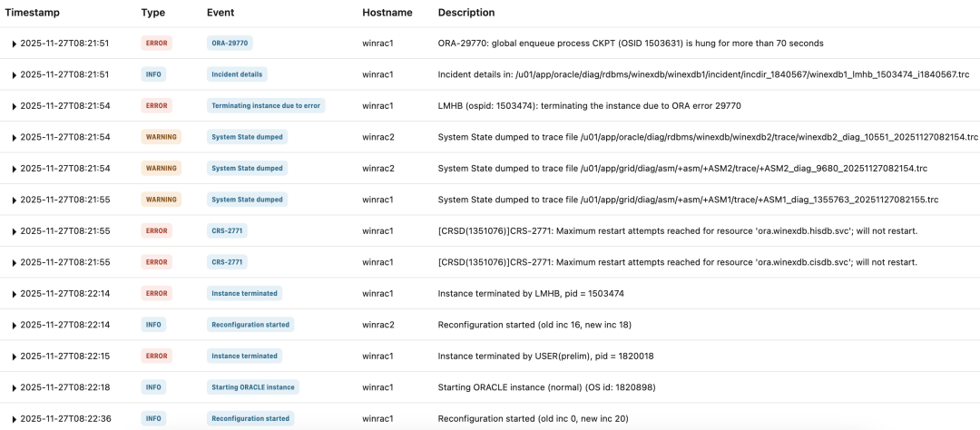Click 'Instance terminated by LMHB, pid = 1503474'
Screen dimensions: 980x430
pyautogui.click(x=531, y=294)
